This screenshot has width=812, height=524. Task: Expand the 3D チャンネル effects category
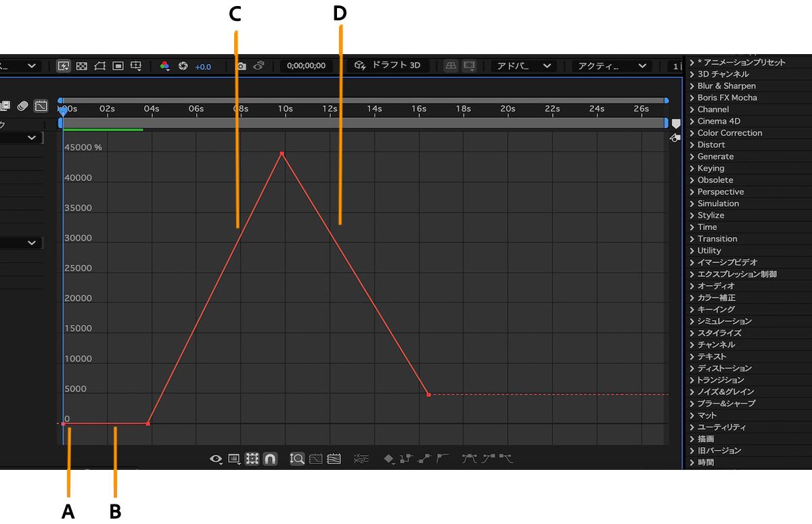tap(692, 74)
